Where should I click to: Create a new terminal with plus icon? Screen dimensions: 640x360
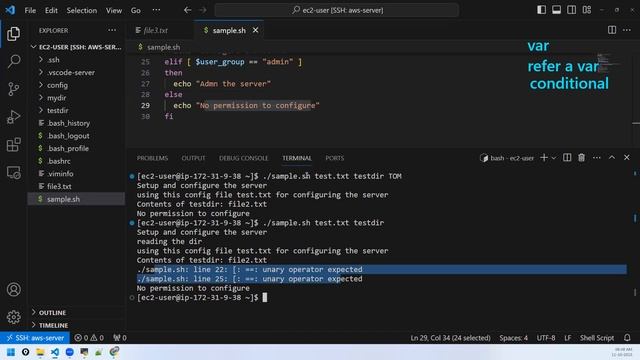(544, 158)
